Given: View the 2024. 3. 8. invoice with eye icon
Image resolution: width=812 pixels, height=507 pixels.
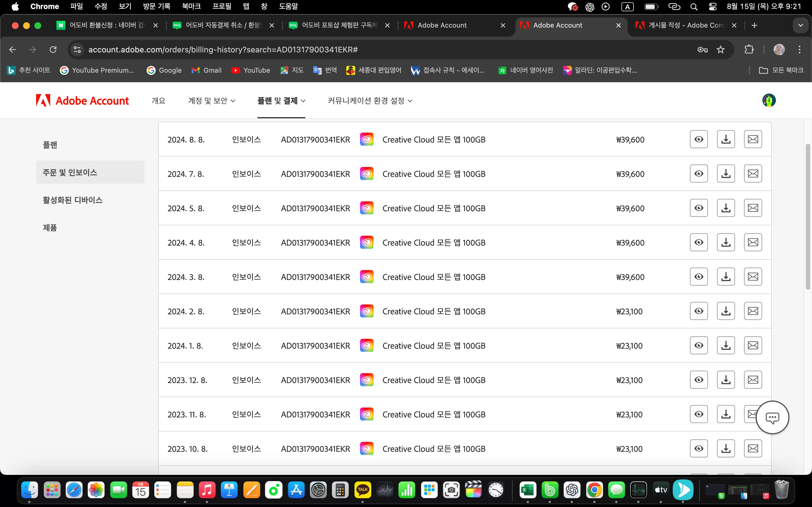Looking at the screenshot, I should (699, 277).
